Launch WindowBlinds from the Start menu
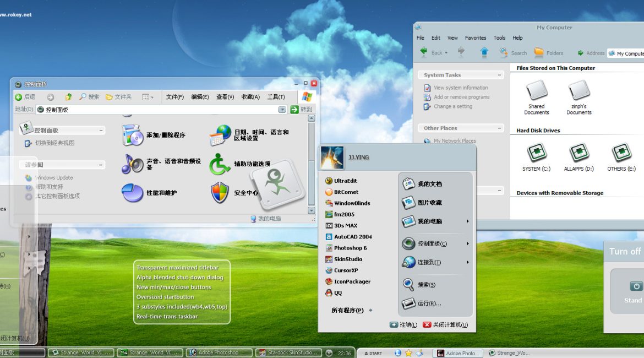The width and height of the screenshot is (644, 358). (x=347, y=203)
